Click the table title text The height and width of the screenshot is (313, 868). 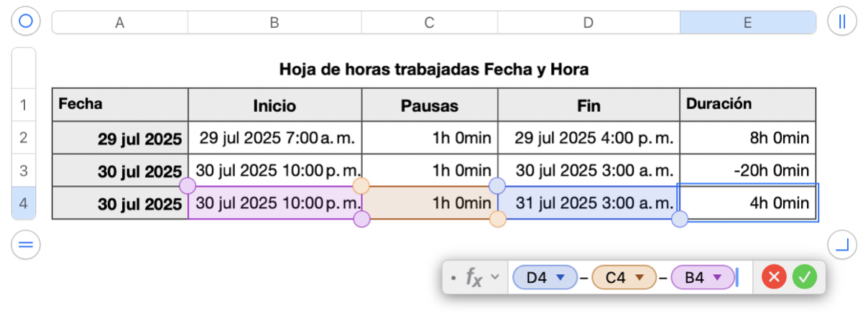point(434,70)
